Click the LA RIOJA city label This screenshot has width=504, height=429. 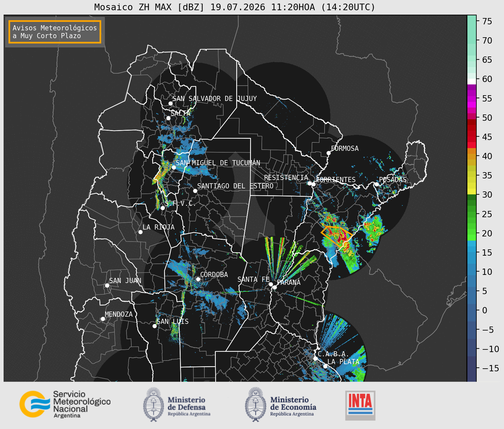click(x=158, y=227)
